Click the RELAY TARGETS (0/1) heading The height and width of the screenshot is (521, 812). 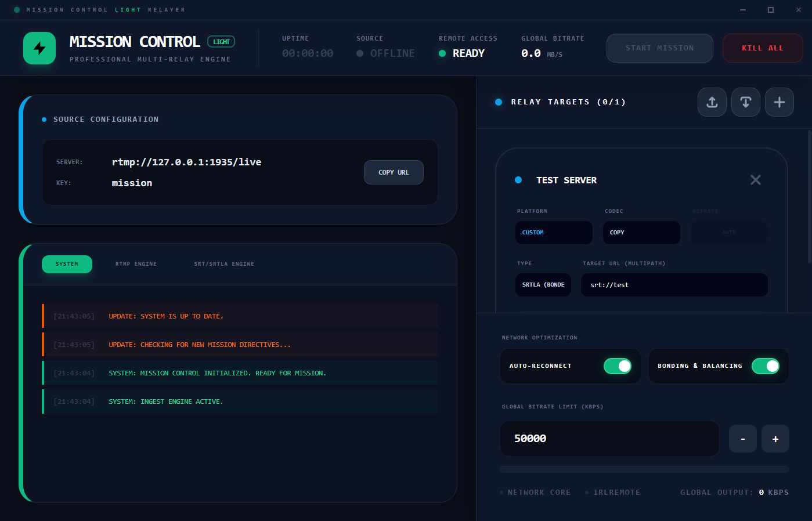568,102
